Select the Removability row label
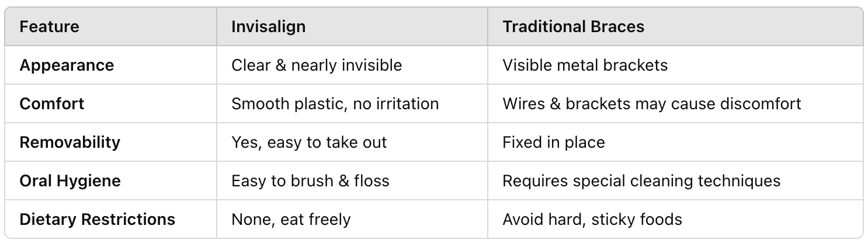Screen dimensions: 868x243 pyautogui.click(x=70, y=142)
